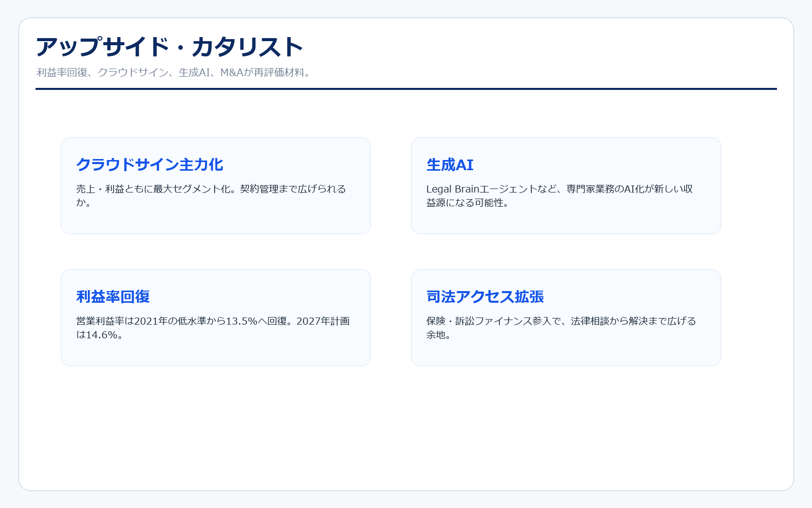The height and width of the screenshot is (508, 812).
Task: Select the subtitle starting with 利益率回復、クラウドサイン
Action: click(174, 73)
